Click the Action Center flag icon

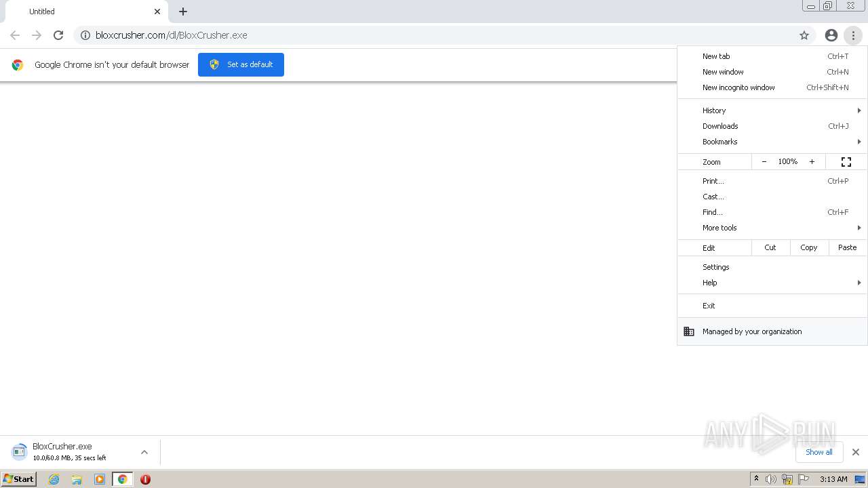804,479
